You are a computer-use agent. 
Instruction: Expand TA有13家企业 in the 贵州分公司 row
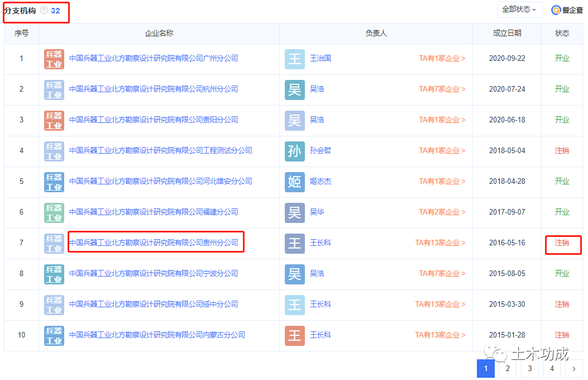440,243
